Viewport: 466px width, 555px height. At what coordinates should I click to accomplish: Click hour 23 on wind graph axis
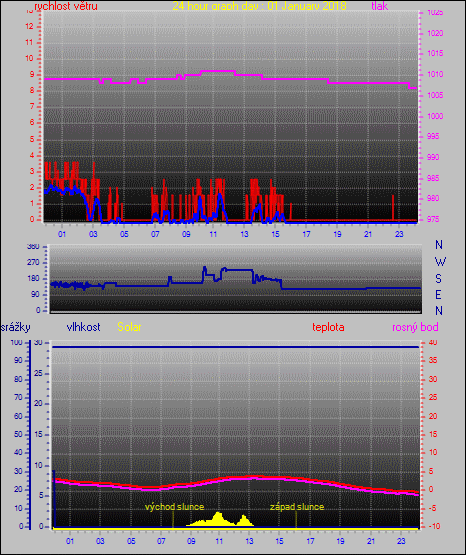(x=399, y=234)
